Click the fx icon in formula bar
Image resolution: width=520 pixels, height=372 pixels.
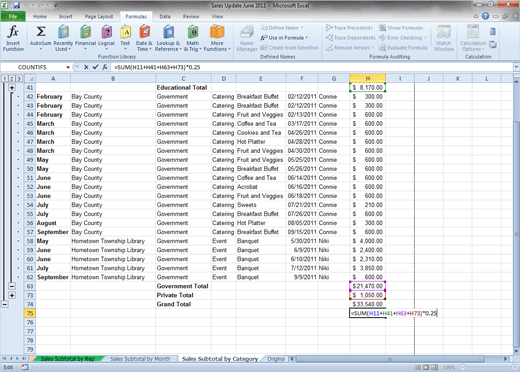[x=105, y=67]
